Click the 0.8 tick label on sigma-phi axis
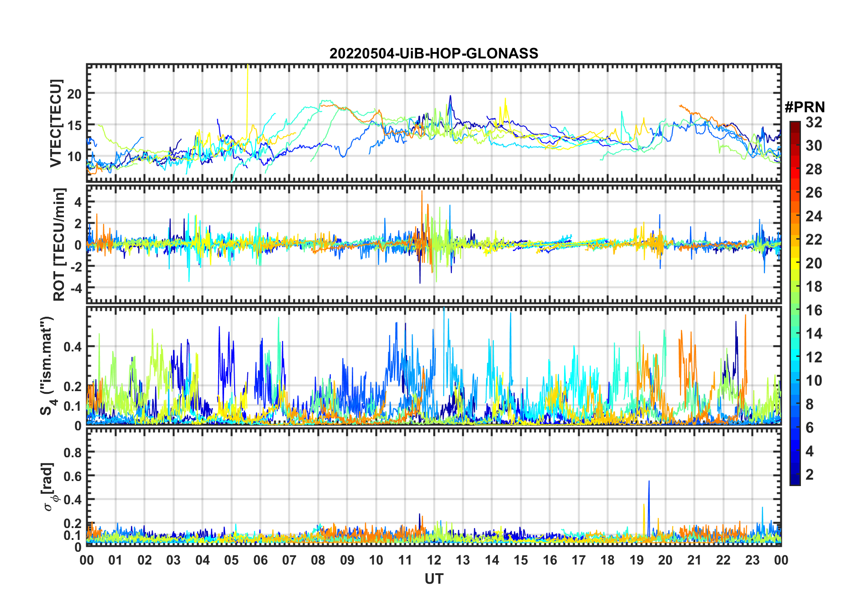 [x=73, y=452]
